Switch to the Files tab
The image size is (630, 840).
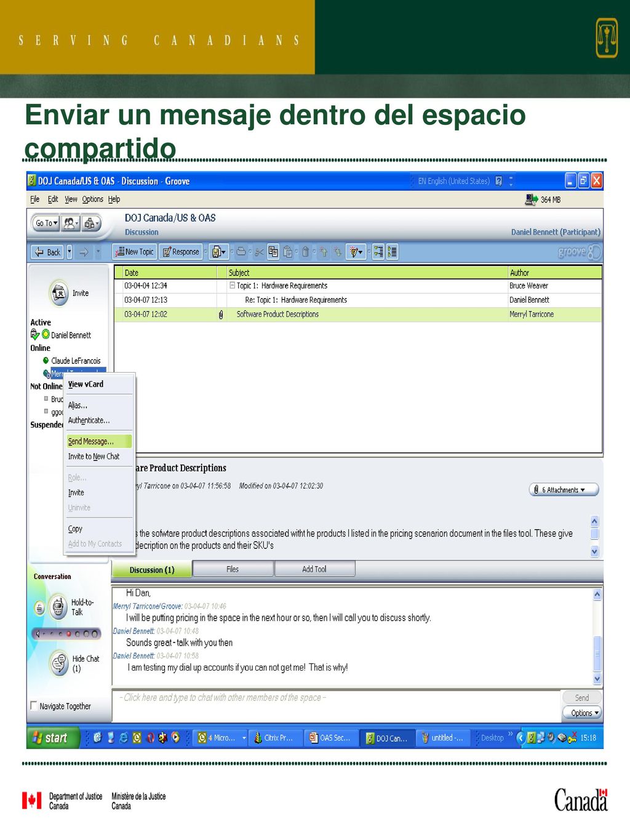(233, 569)
